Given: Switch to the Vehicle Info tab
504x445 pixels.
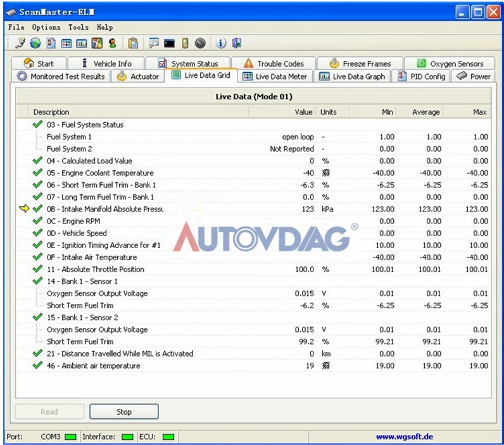Looking at the screenshot, I should 106,63.
